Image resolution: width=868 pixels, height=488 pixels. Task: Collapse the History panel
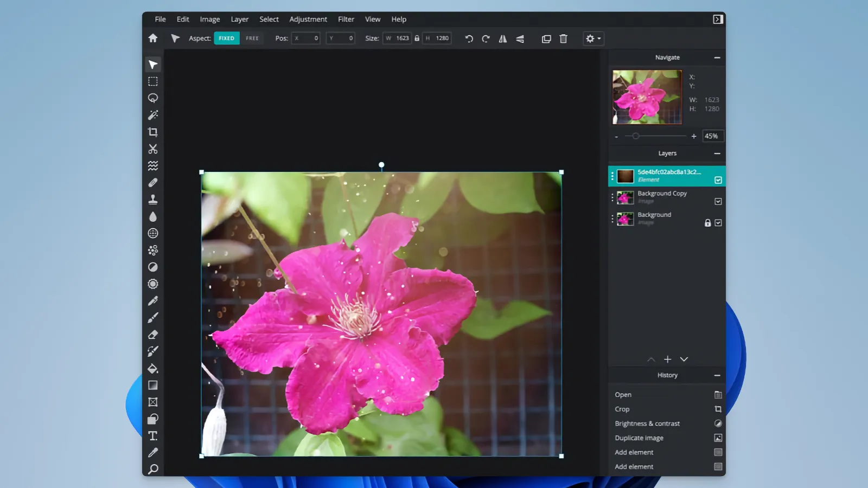[x=717, y=375]
